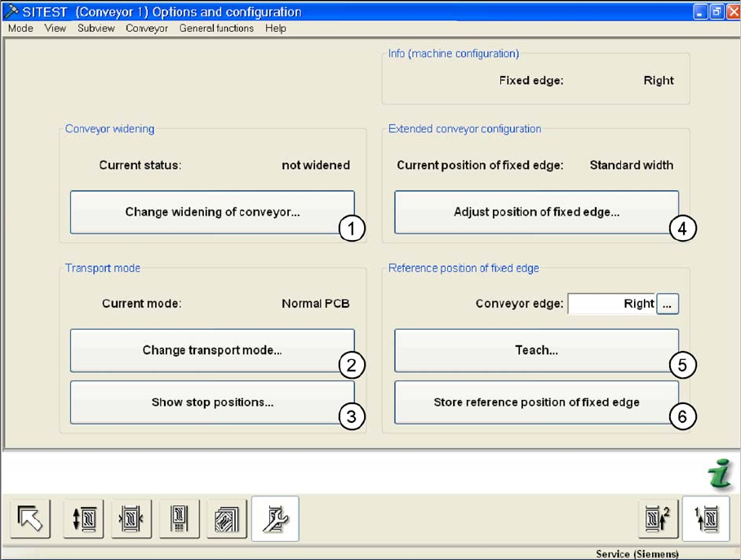The width and height of the screenshot is (741, 560).
Task: Click the Teach button
Action: pyautogui.click(x=536, y=350)
